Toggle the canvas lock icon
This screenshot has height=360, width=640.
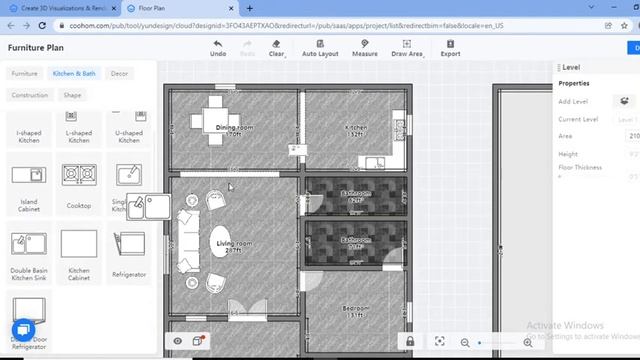coord(410,341)
